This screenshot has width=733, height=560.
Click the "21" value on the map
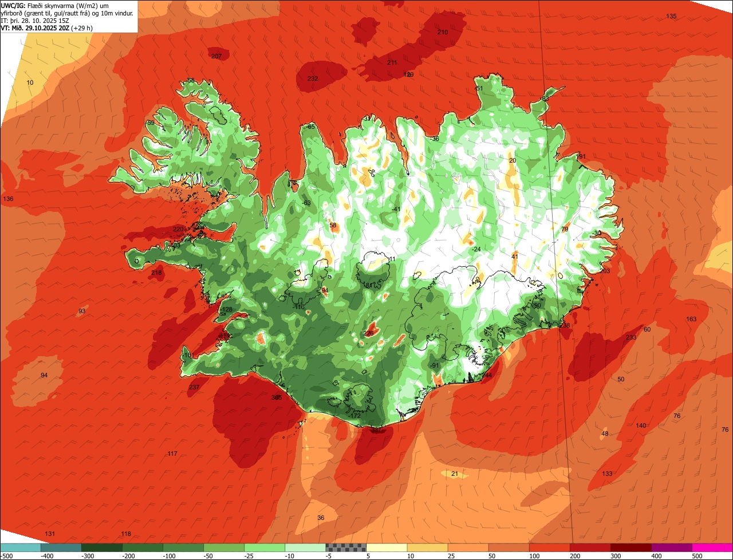pyautogui.click(x=455, y=474)
